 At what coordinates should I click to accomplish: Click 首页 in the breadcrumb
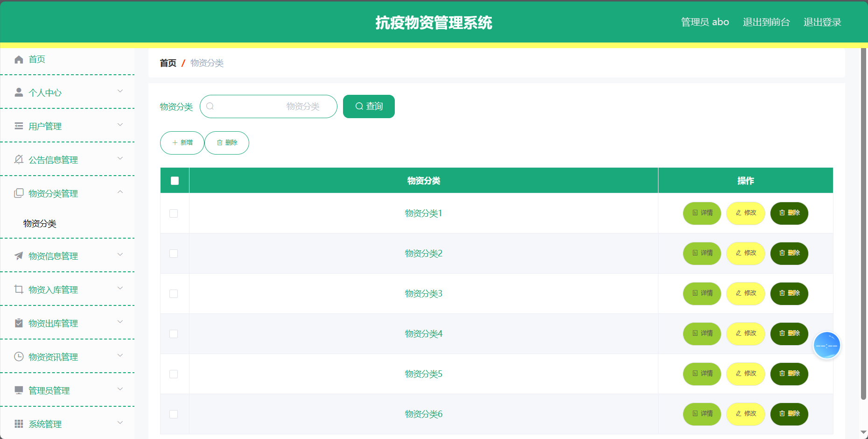tap(168, 63)
